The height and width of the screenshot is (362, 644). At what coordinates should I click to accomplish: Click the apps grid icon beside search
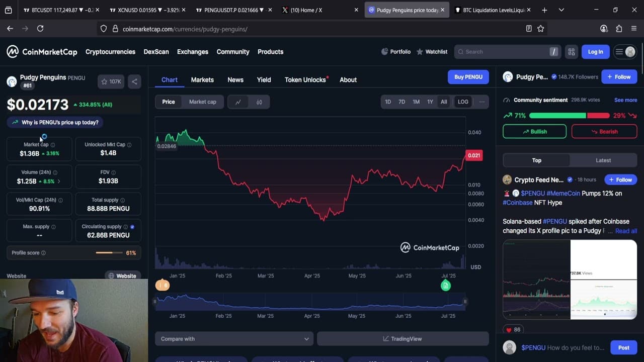click(572, 52)
